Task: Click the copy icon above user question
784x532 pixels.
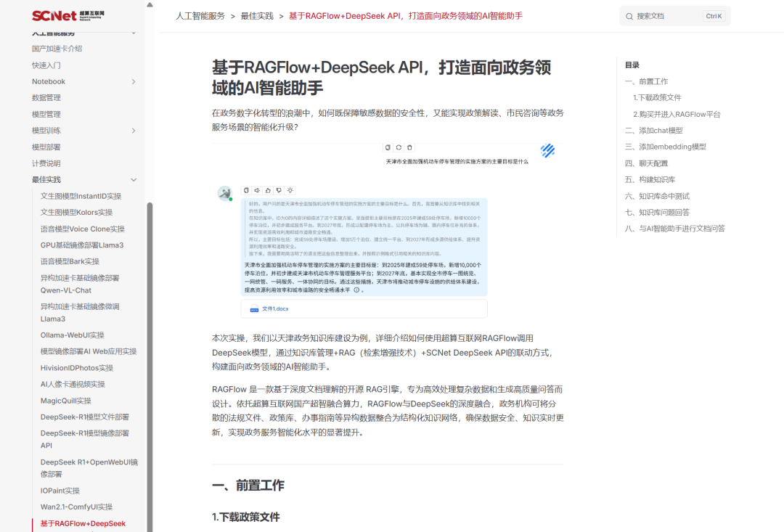Action: tap(388, 147)
